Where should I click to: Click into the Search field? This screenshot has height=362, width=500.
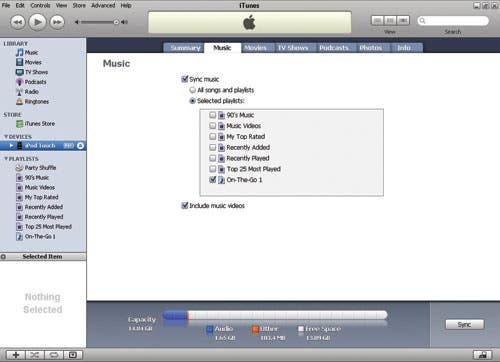coord(453,21)
